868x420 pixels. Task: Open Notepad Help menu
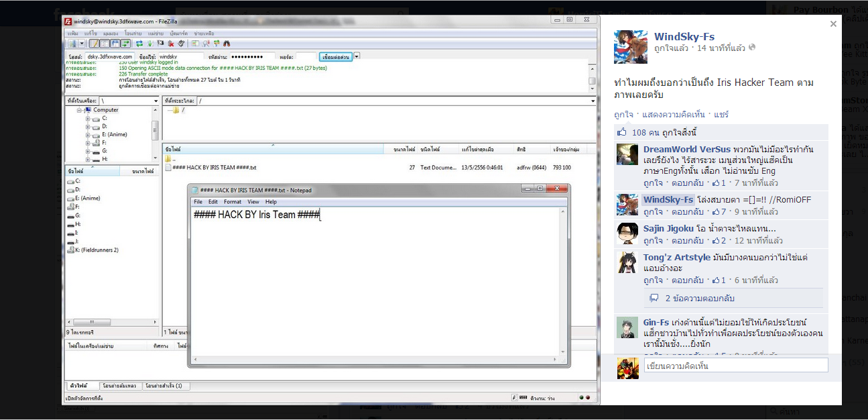pyautogui.click(x=271, y=201)
